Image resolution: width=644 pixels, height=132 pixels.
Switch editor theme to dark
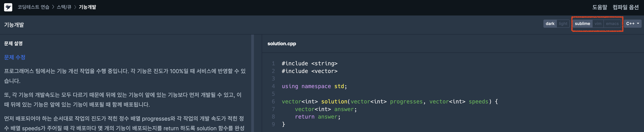pos(550,24)
